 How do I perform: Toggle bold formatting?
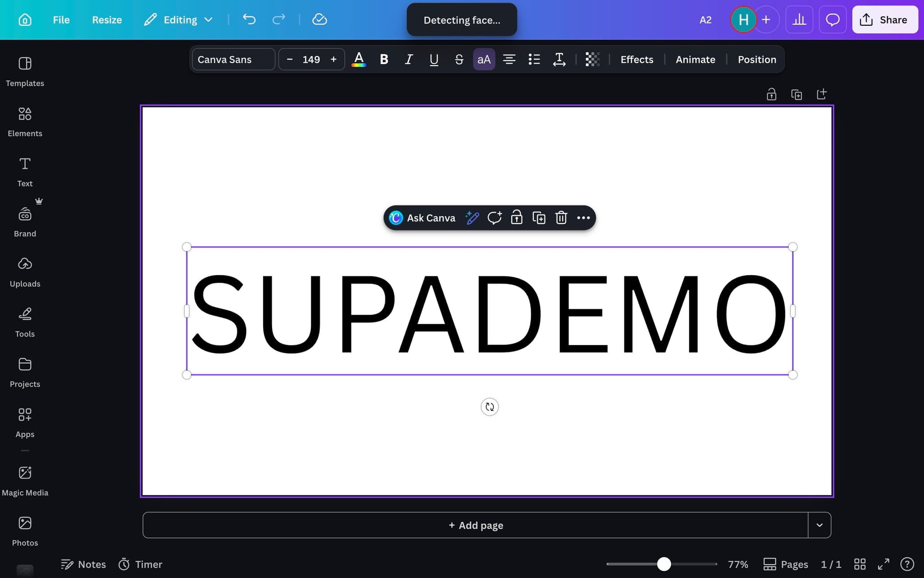pyautogui.click(x=384, y=59)
